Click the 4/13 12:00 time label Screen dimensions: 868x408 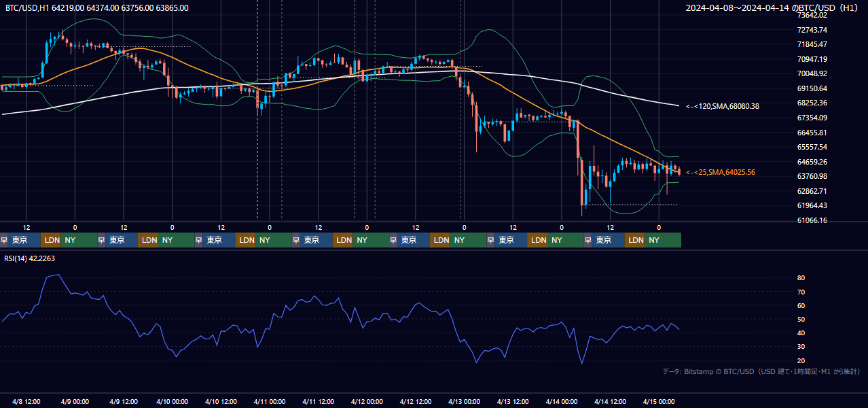click(513, 401)
